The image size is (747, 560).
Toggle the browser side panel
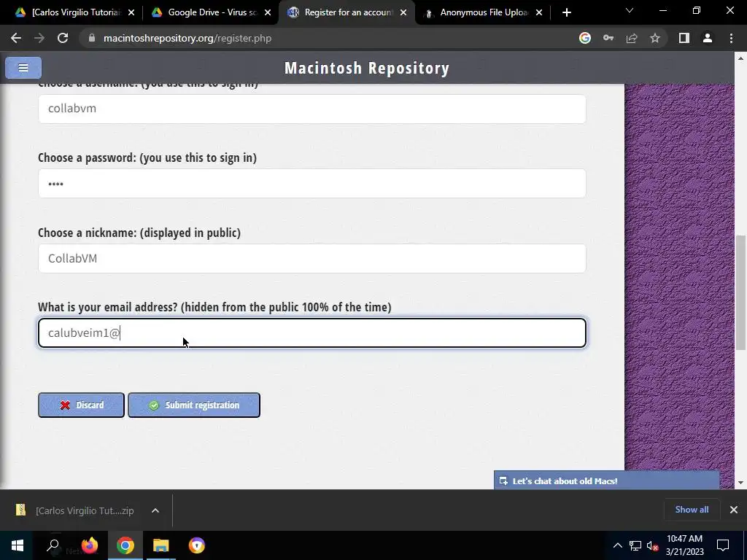[684, 38]
